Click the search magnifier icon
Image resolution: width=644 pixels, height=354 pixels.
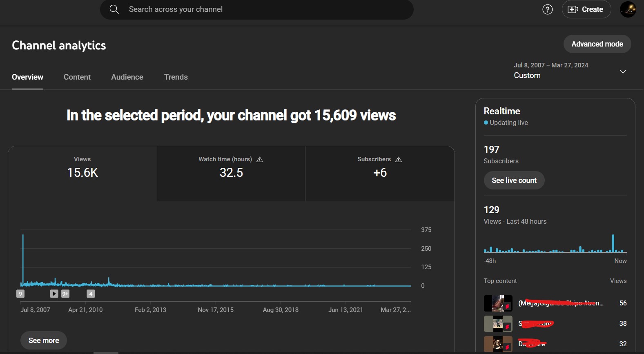114,9
